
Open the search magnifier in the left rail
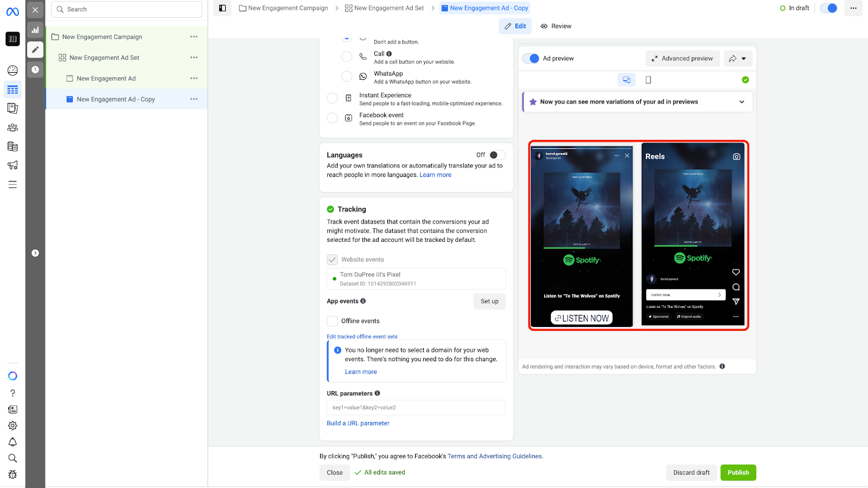point(12,458)
